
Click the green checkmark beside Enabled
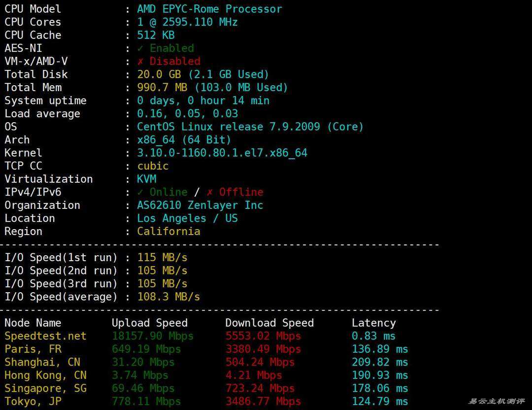[140, 48]
